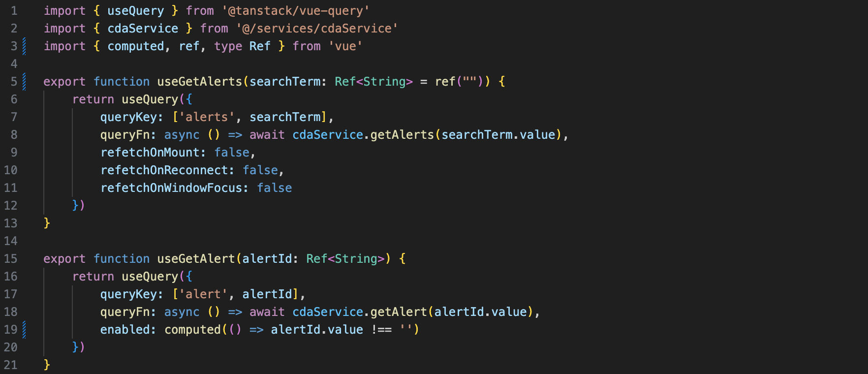Click line number 15 in the gutter
Viewport: 868px width, 374px height.
pos(11,259)
